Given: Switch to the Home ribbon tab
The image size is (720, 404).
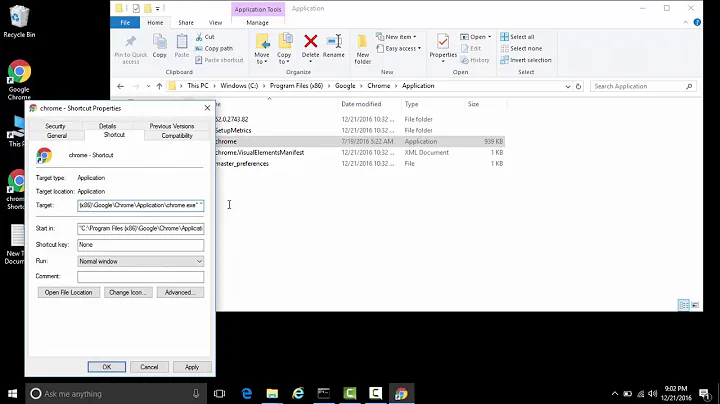Looking at the screenshot, I should coord(155,22).
